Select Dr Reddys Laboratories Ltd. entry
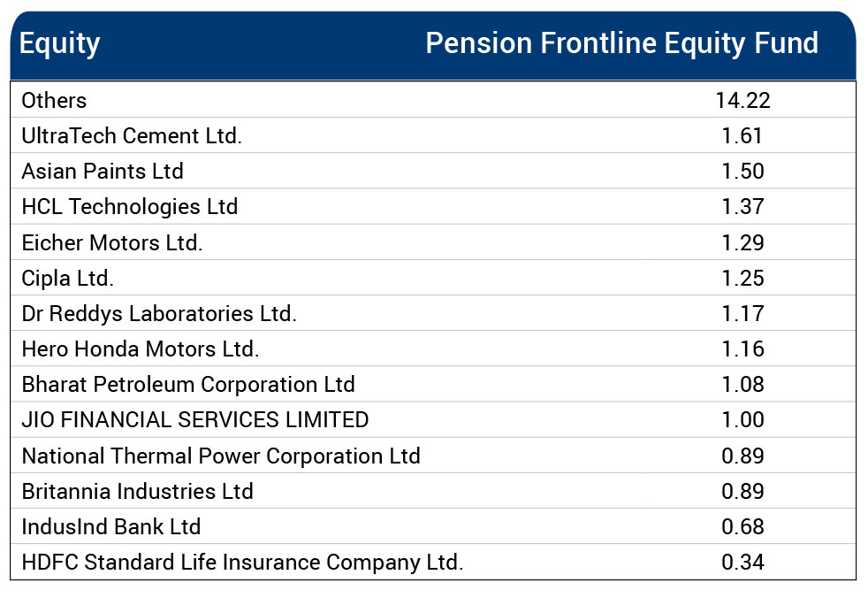Image resolution: width=868 pixels, height=590 pixels. click(159, 313)
